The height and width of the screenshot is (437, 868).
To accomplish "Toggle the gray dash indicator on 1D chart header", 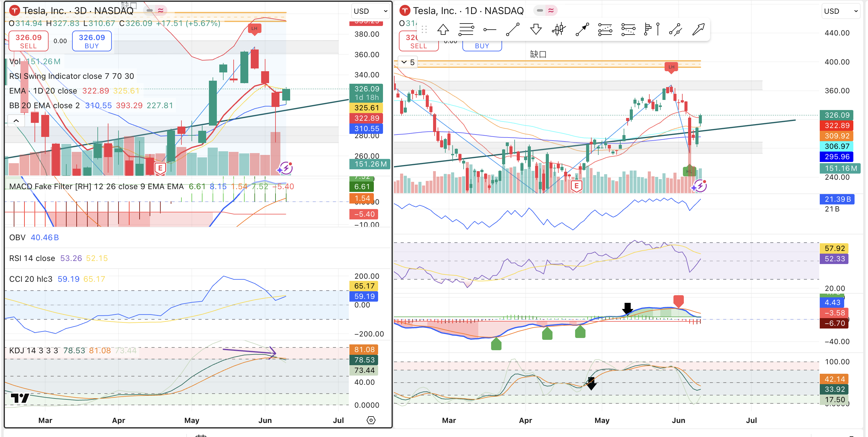I will click(x=539, y=10).
